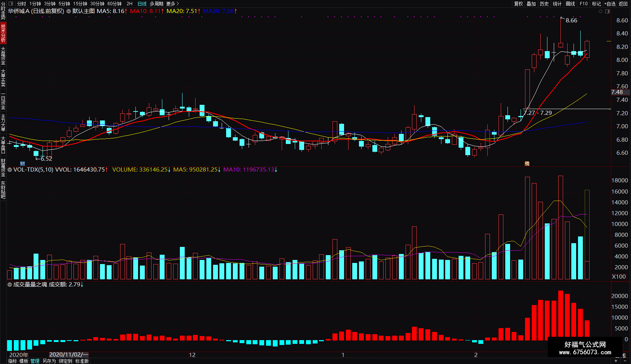Open the 画线 drawing tool
Screen dimensions: 631x364
(x=570, y=4)
